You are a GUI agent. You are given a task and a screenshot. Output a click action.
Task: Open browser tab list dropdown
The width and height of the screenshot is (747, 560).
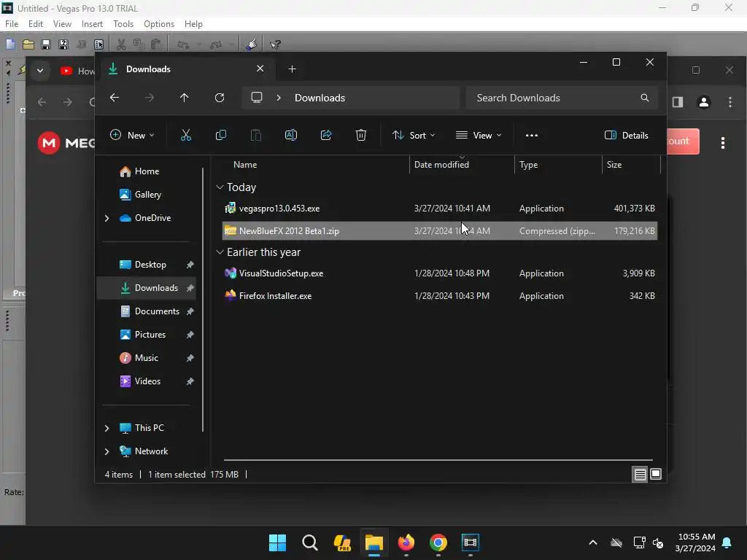tap(40, 71)
